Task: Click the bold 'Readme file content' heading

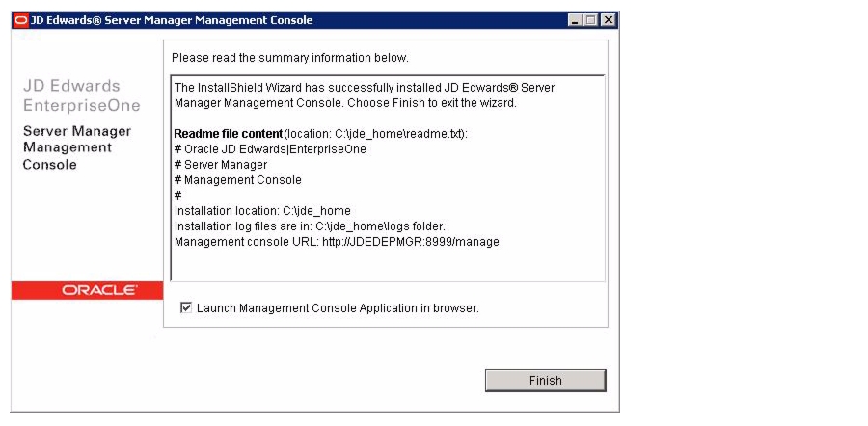Action: click(x=228, y=134)
